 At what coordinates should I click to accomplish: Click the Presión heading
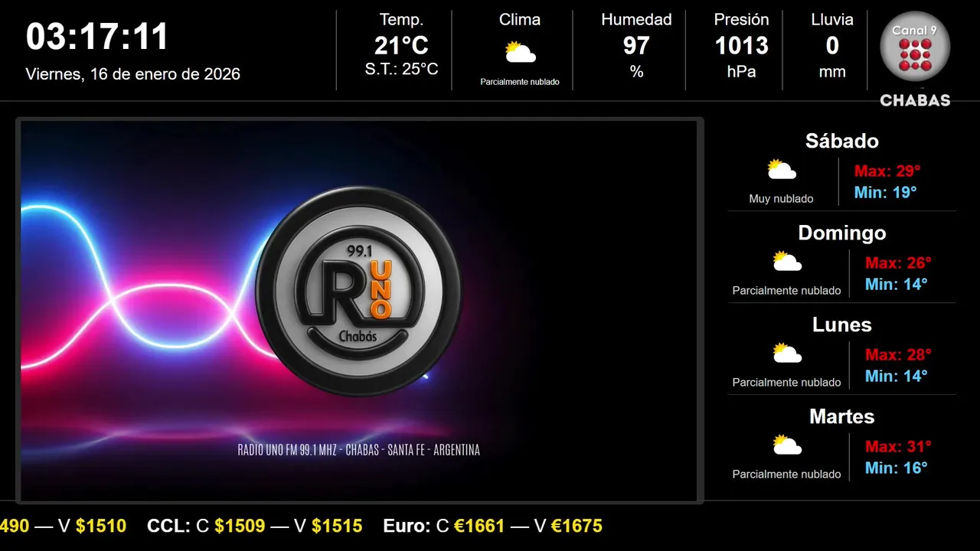741,20
